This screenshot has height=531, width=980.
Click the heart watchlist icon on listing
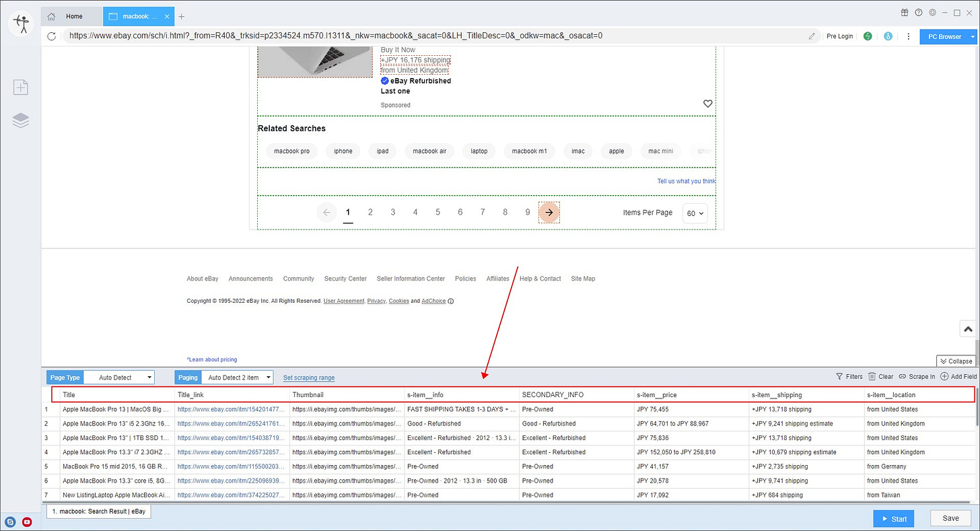coord(707,104)
